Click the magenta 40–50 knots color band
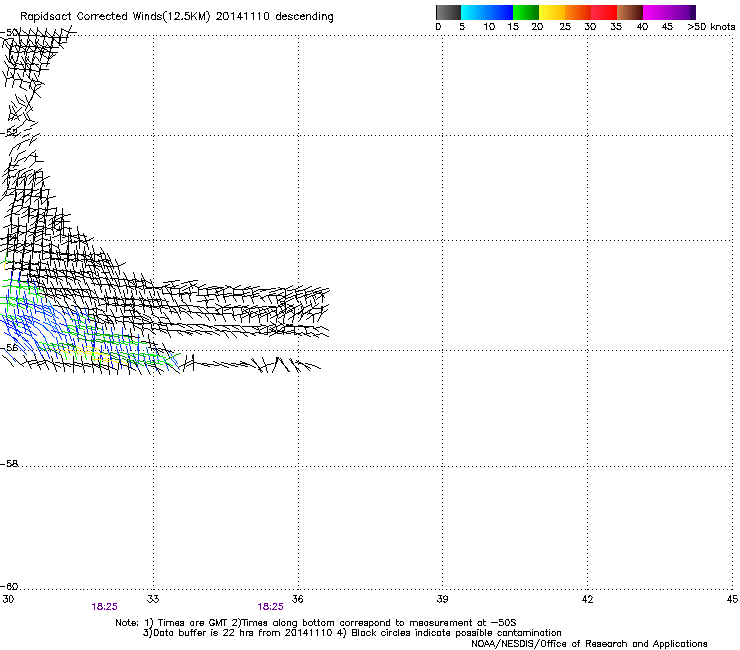 pos(666,12)
